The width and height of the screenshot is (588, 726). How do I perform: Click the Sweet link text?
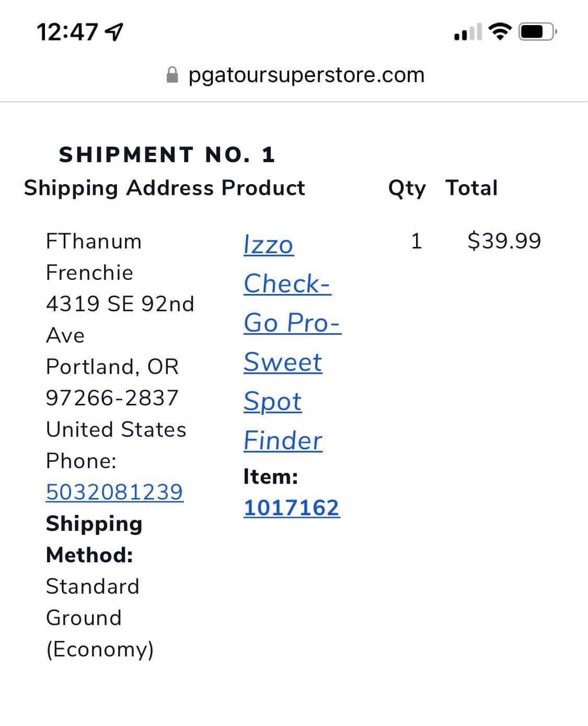[x=283, y=362]
